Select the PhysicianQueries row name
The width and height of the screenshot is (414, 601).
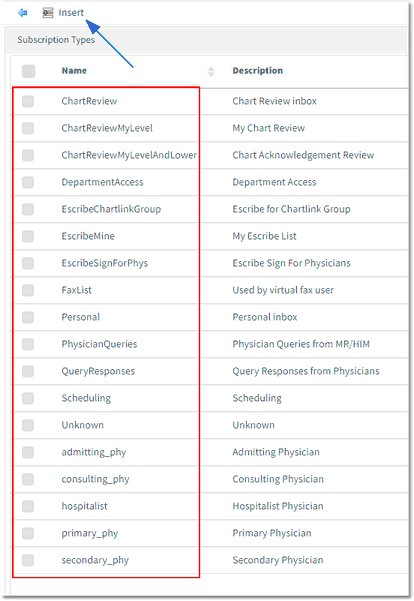click(x=99, y=344)
